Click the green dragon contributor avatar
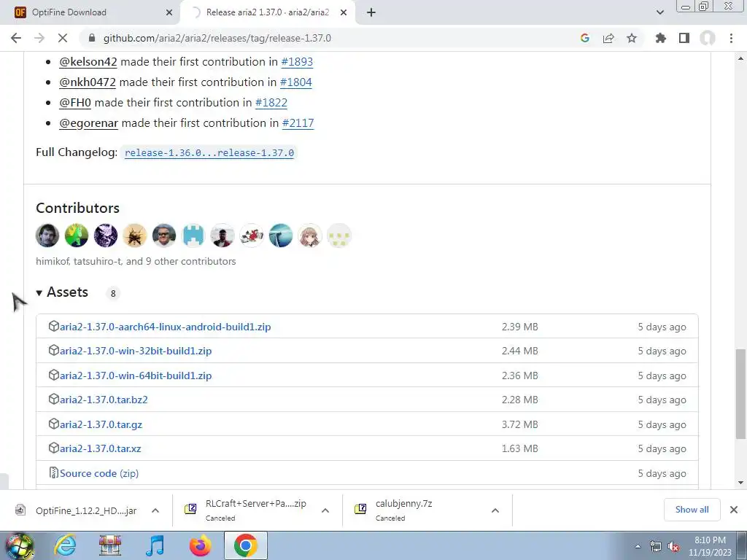Image resolution: width=747 pixels, height=560 pixels. 77,236
